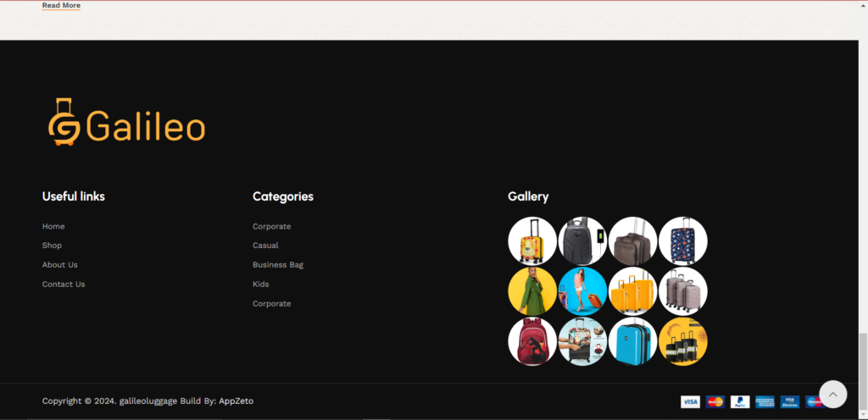Screen dimensions: 868x420
Task: Open woman in green coat gallery thumbnail
Action: pos(532,291)
